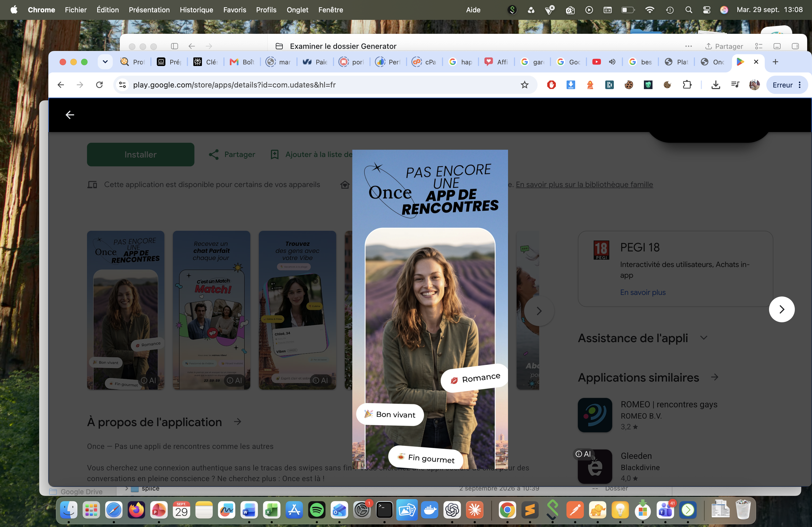This screenshot has width=812, height=527.
Task: Click the white back arrow in black header
Action: [70, 115]
